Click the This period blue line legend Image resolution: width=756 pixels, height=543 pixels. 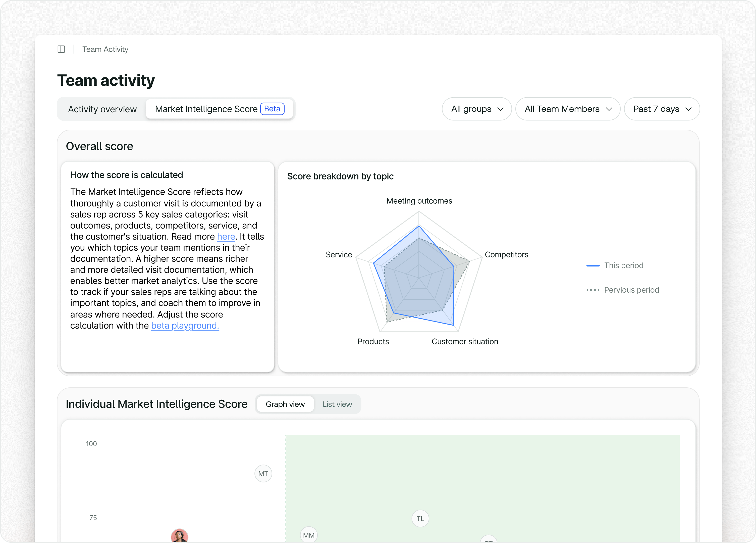coord(615,265)
